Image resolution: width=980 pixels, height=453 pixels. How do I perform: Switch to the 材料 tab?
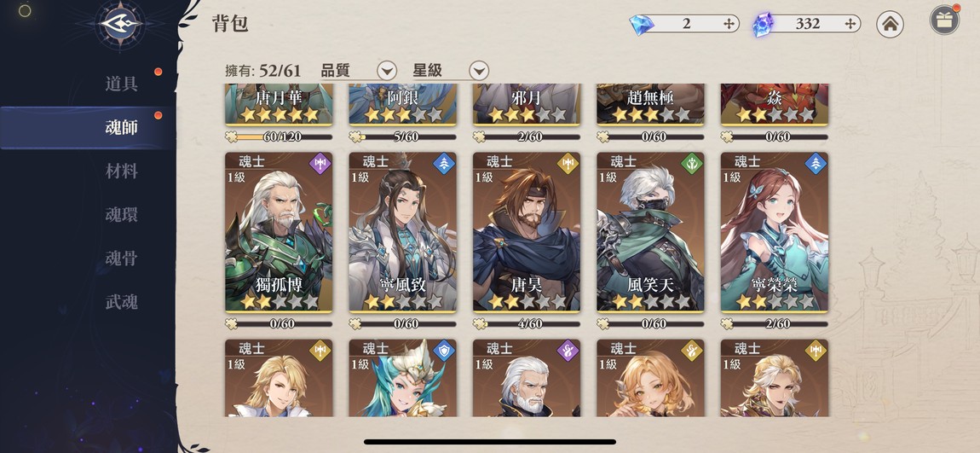point(121,171)
